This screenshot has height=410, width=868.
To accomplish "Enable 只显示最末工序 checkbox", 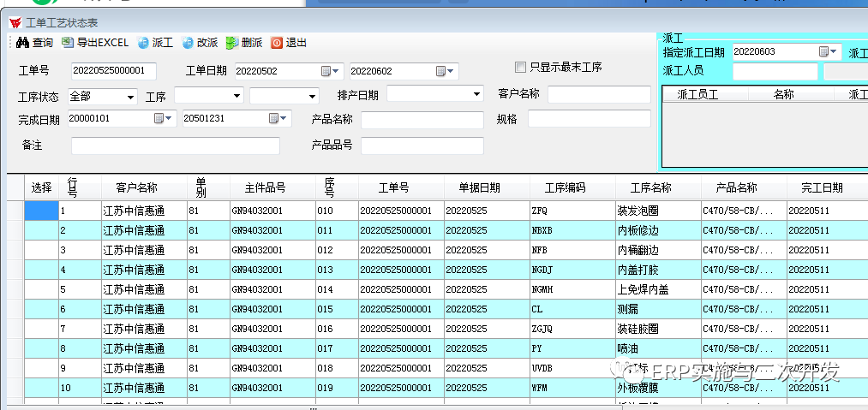I will point(520,68).
